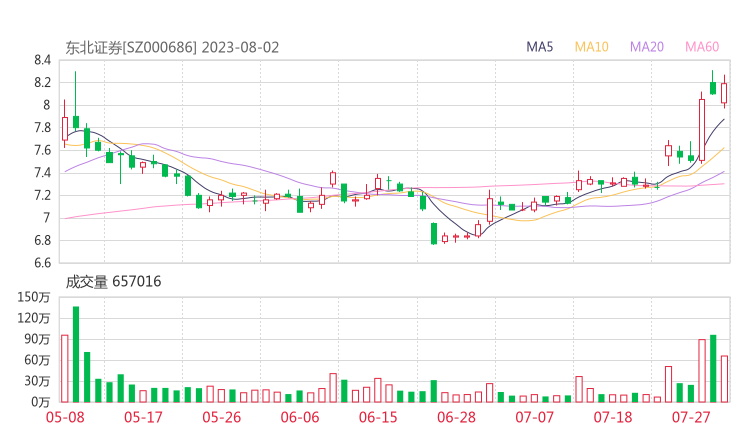Click the 05-08 date label

click(x=65, y=417)
